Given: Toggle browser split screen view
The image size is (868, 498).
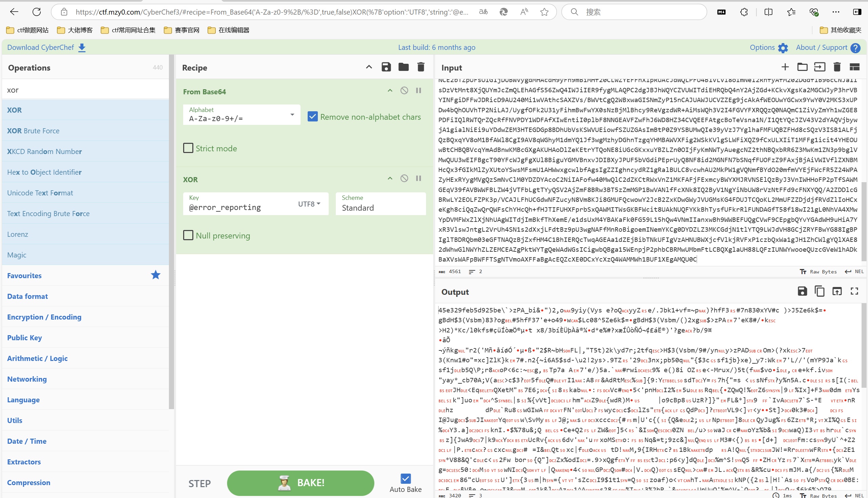Looking at the screenshot, I should click(x=768, y=12).
